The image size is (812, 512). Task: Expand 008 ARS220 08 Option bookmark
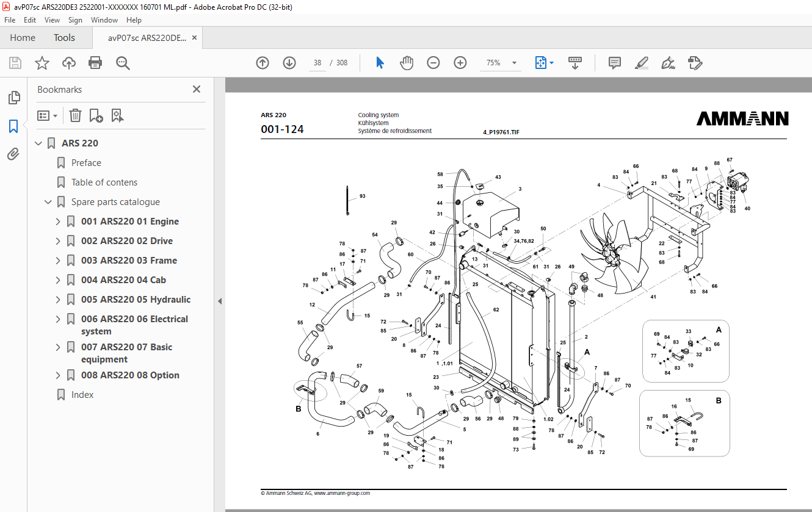pyautogui.click(x=58, y=375)
